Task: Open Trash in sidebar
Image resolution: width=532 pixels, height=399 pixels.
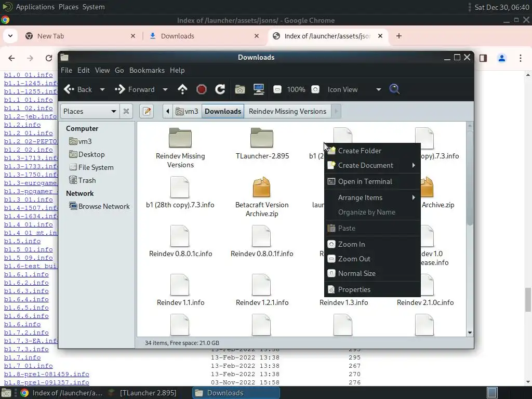Action: click(83, 180)
